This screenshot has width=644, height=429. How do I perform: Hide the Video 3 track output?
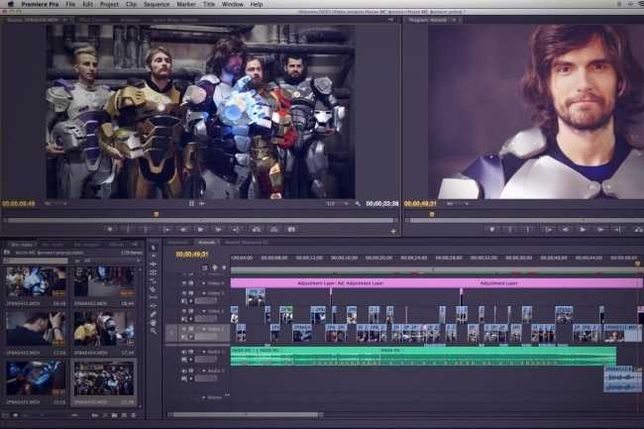(184, 293)
